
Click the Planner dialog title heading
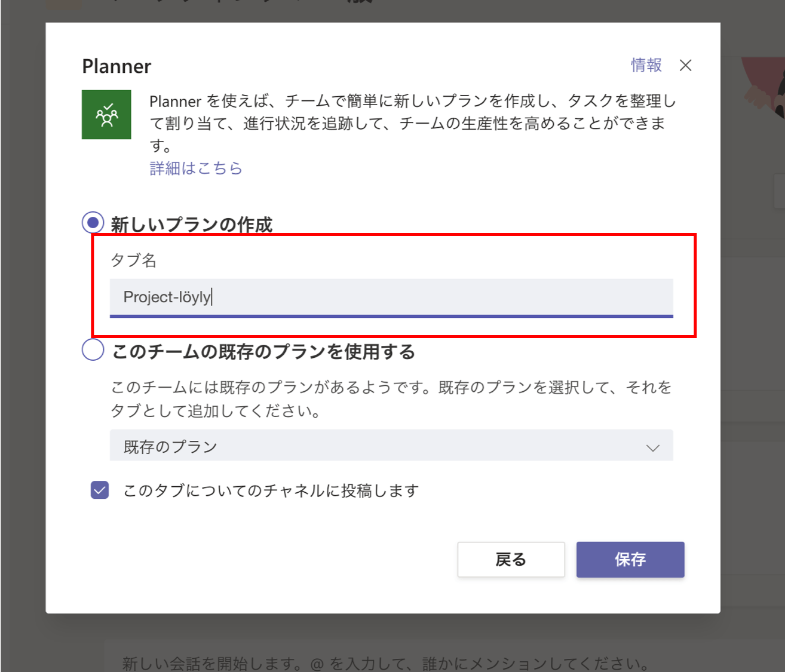(116, 66)
